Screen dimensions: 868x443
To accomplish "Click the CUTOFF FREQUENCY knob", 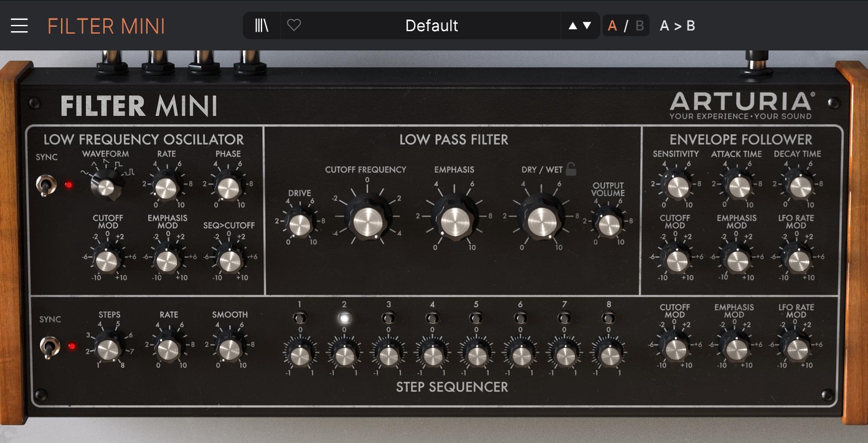I will click(x=367, y=219).
